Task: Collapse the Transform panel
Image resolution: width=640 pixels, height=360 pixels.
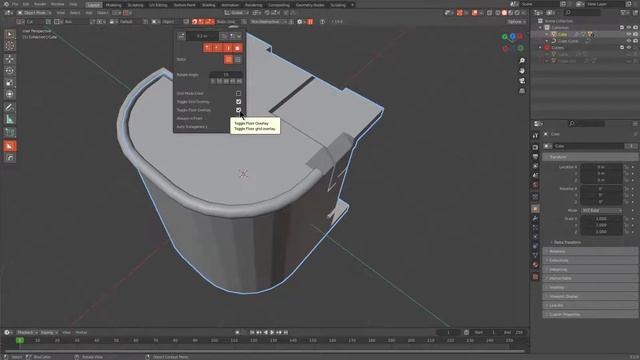Action: point(590,157)
